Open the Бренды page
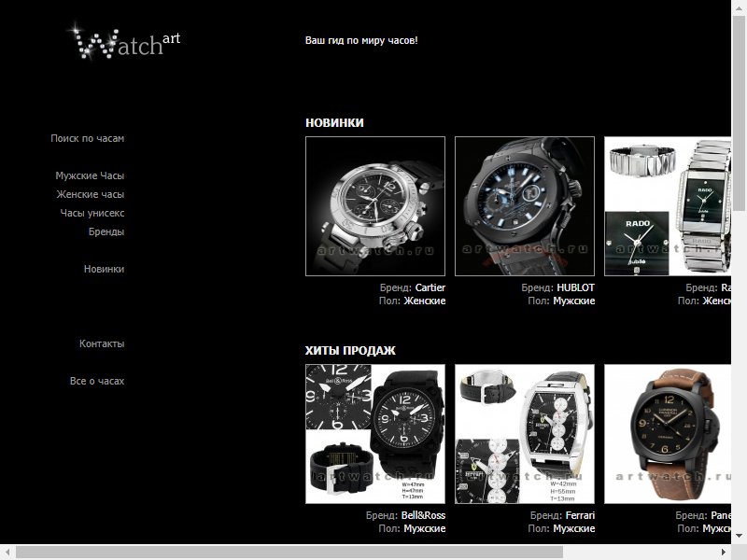 [x=106, y=231]
